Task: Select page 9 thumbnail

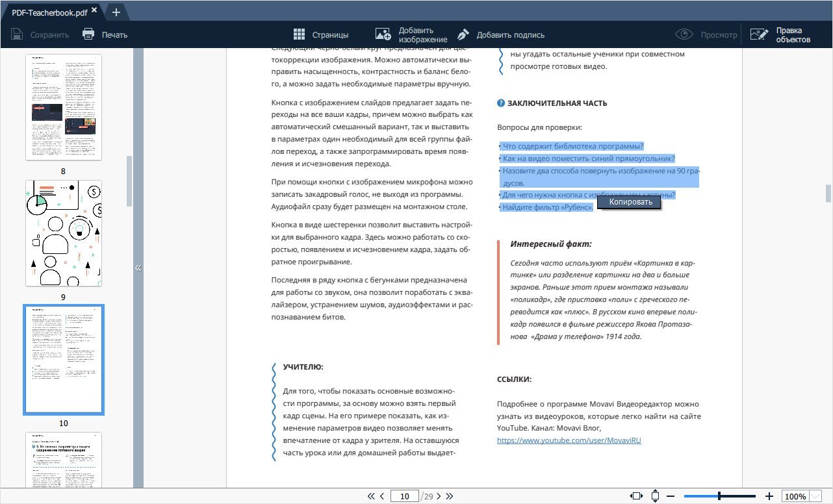Action: coord(64,233)
